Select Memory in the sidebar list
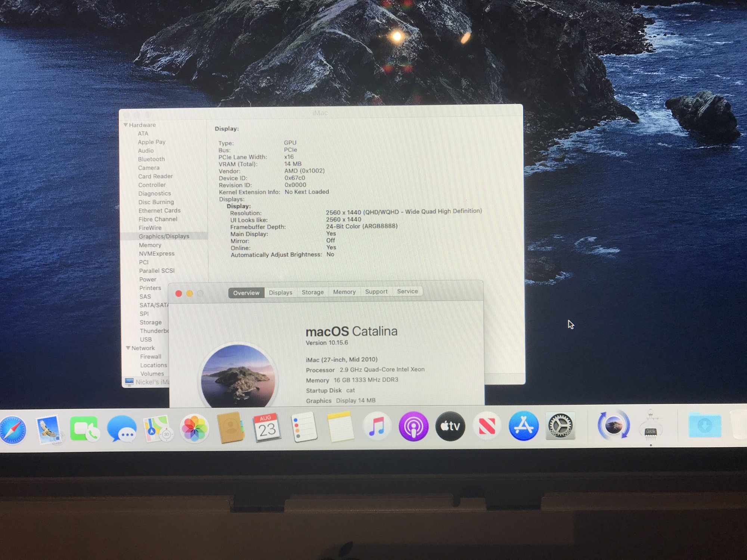 click(x=150, y=245)
